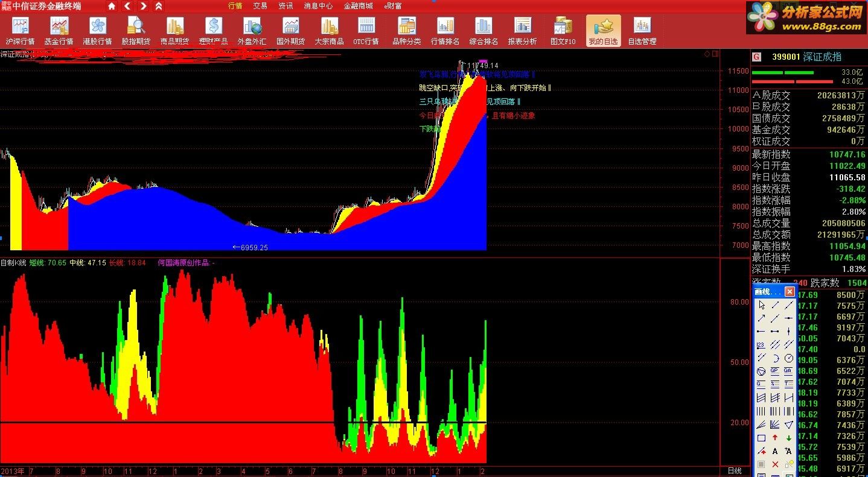
Task: Open the 交易 trading menu
Action: [260, 6]
